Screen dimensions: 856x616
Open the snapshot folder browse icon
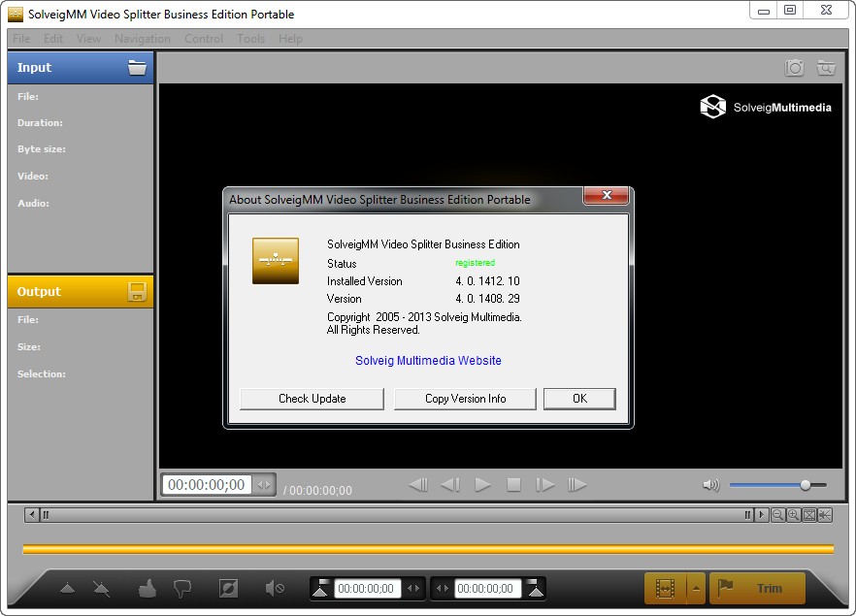click(x=825, y=68)
